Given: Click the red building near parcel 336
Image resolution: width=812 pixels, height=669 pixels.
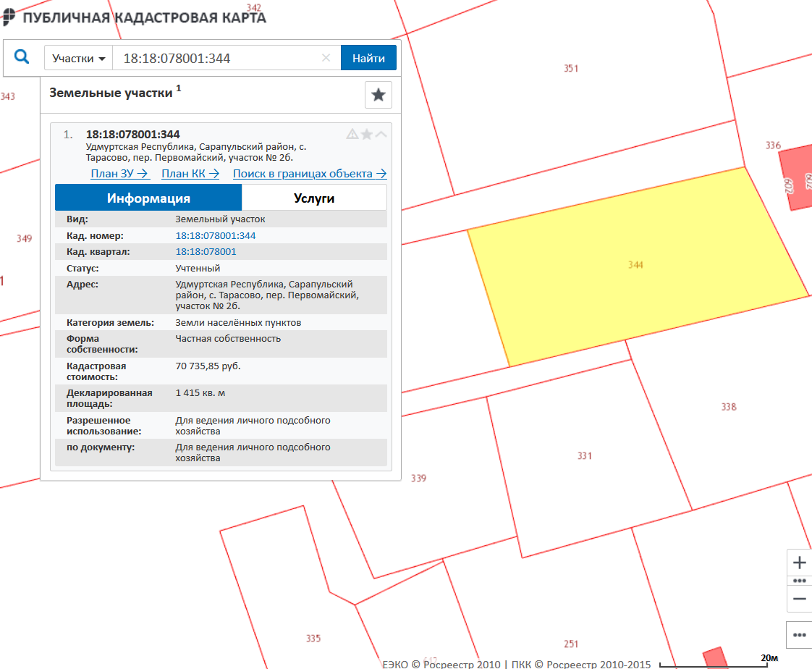Looking at the screenshot, I should 798,179.
